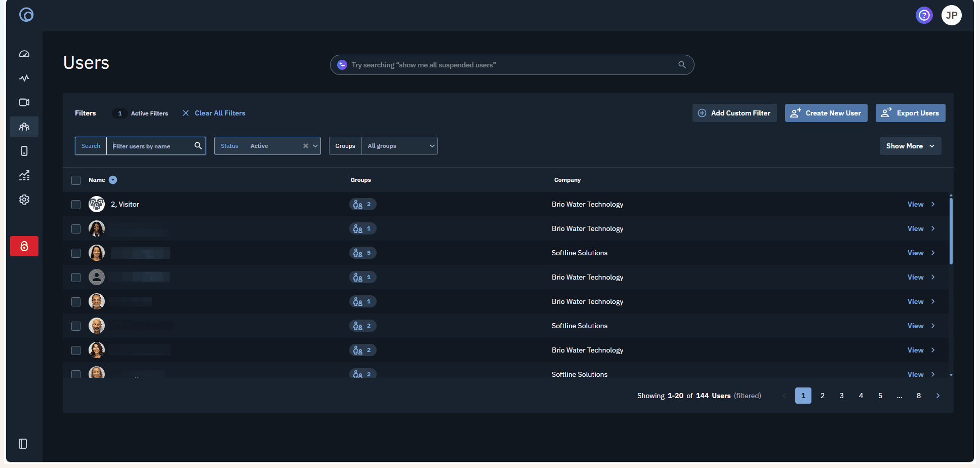Go to page 5 of users
The width and height of the screenshot is (980, 468).
[880, 396]
